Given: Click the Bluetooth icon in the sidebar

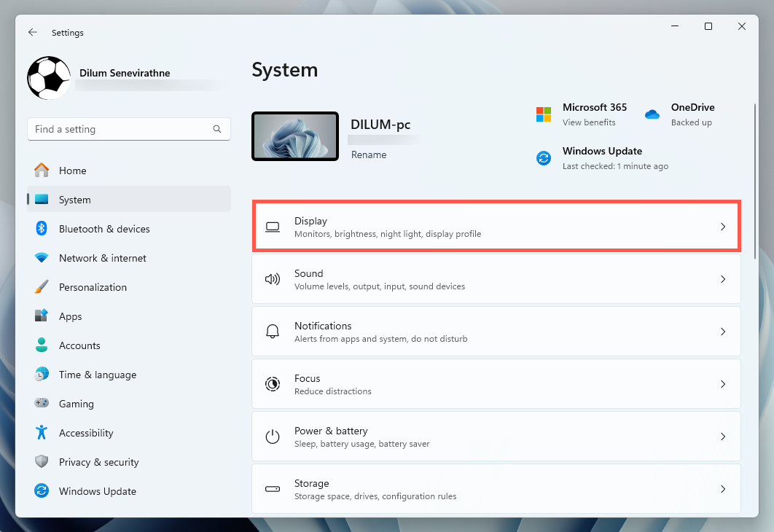Looking at the screenshot, I should pyautogui.click(x=42, y=229).
